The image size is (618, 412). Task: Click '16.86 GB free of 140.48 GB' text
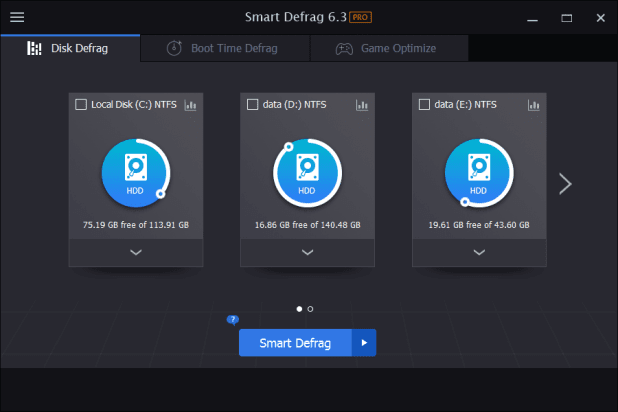click(x=307, y=225)
